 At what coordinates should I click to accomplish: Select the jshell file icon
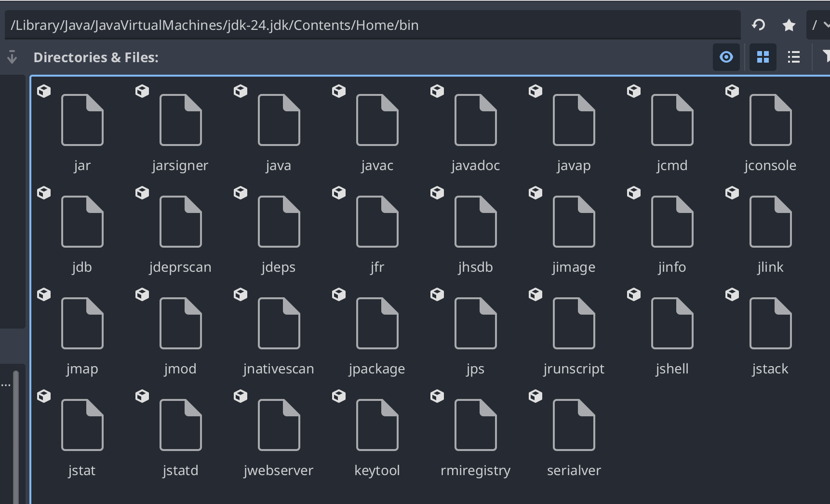pos(672,323)
